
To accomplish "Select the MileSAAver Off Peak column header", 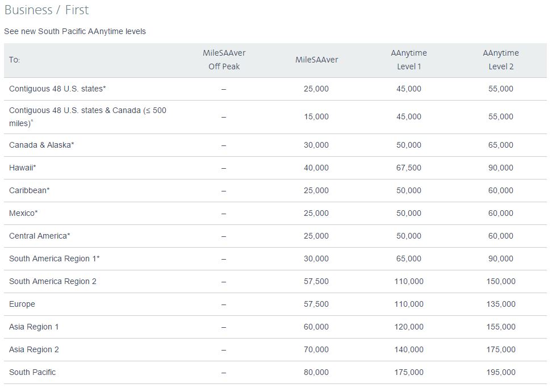I will click(224, 60).
